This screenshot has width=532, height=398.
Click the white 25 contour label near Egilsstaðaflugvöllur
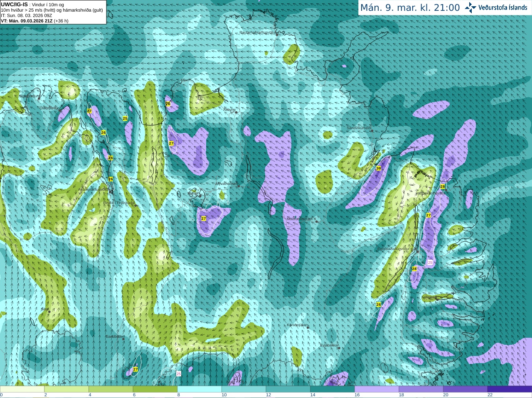click(430, 263)
